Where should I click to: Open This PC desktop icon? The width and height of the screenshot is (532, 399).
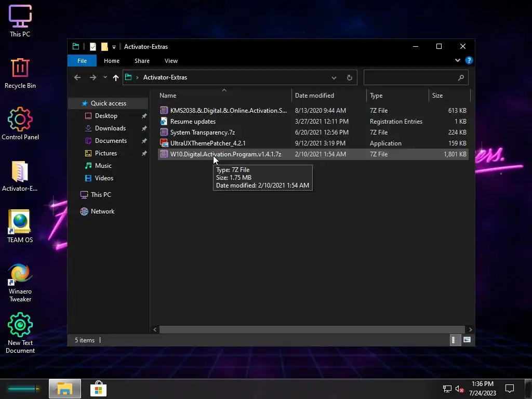click(20, 21)
